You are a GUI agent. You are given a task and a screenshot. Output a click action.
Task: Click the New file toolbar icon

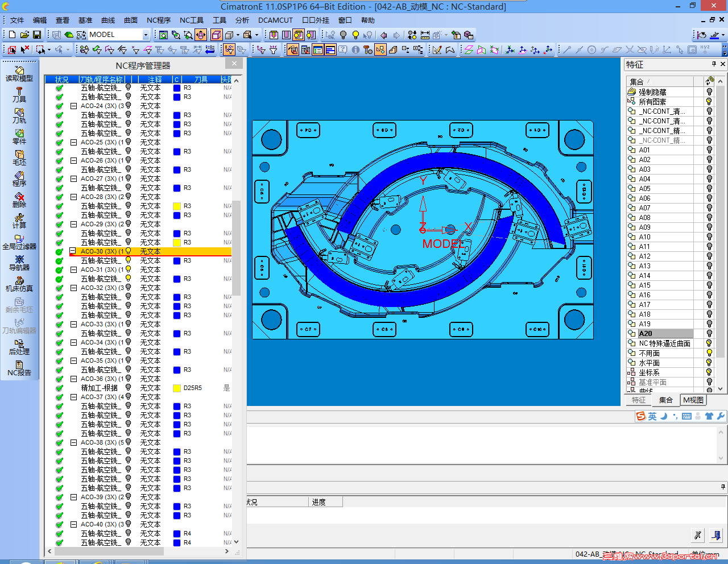(12, 35)
